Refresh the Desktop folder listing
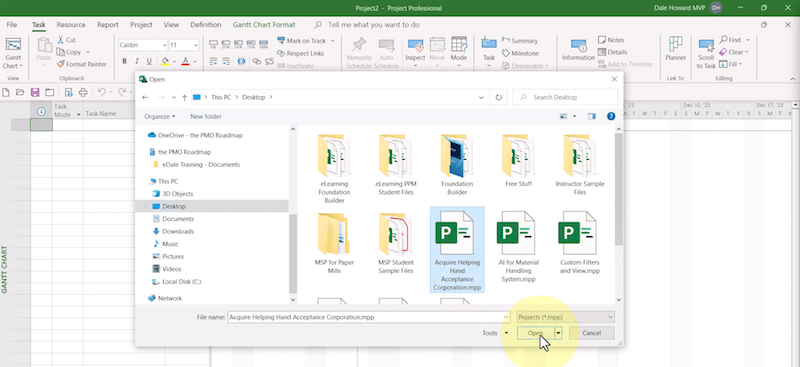Screen dimensions: 800x367 [498, 97]
